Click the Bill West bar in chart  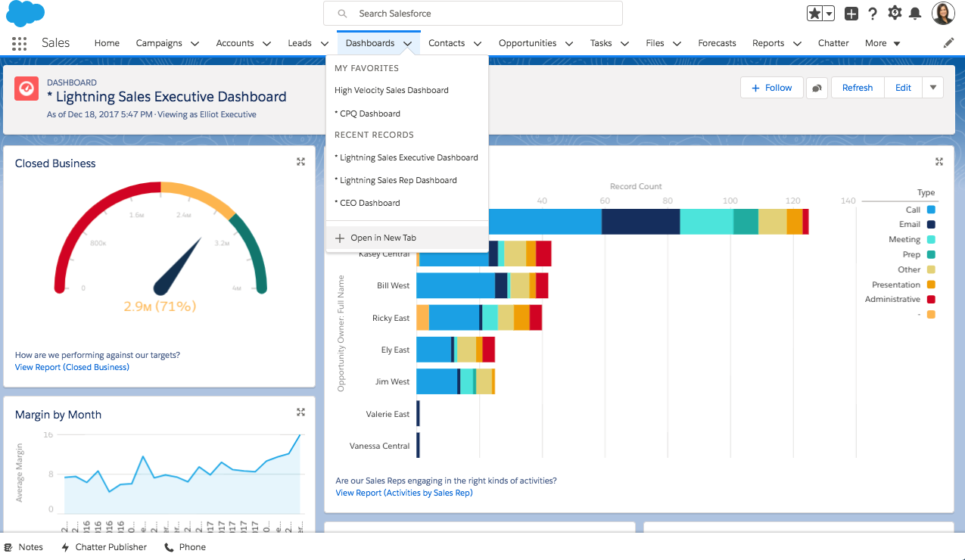pos(482,285)
